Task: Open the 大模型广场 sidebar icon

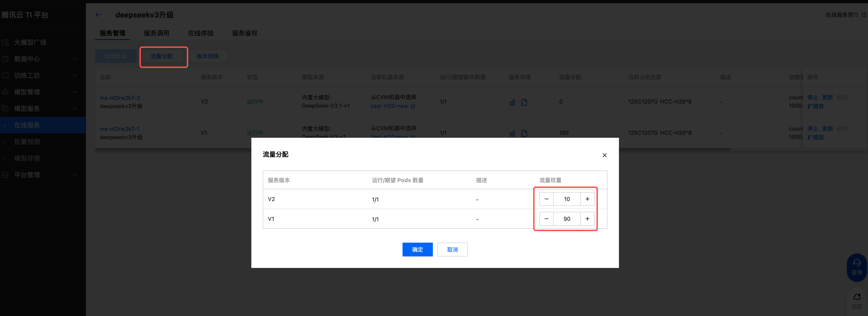Action: pyautogui.click(x=5, y=43)
